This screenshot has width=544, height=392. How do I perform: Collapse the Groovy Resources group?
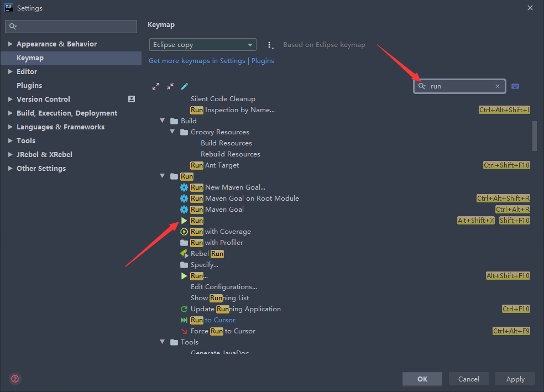tap(172, 132)
